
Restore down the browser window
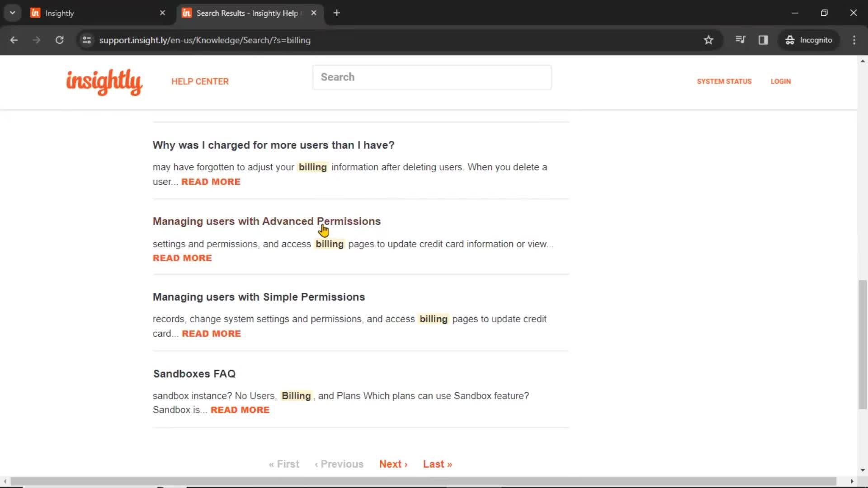tap(824, 13)
